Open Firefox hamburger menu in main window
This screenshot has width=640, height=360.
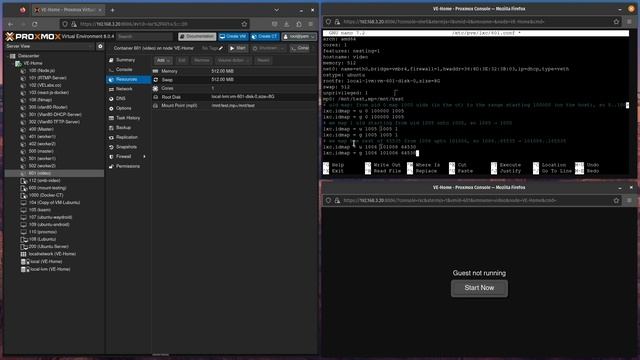point(311,24)
